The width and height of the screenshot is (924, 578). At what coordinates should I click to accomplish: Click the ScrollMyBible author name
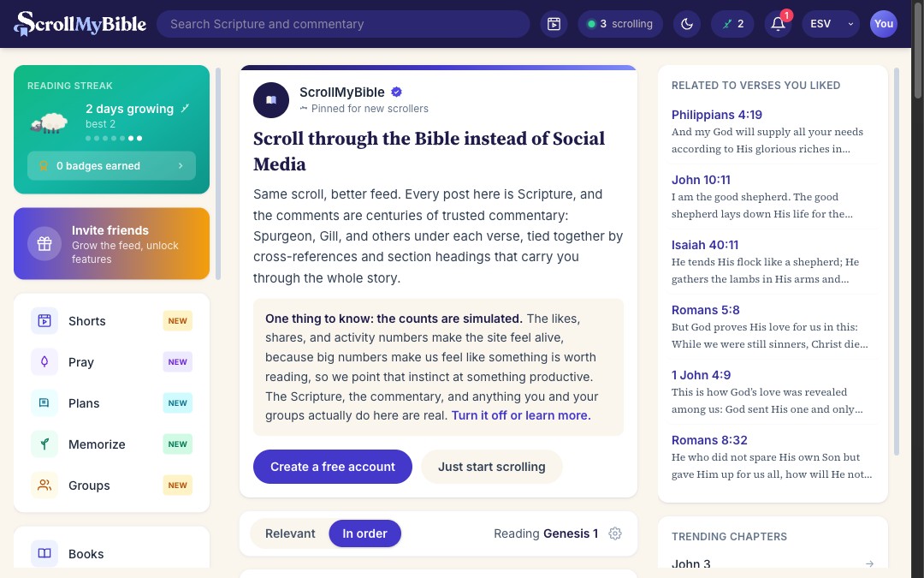pyautogui.click(x=341, y=92)
